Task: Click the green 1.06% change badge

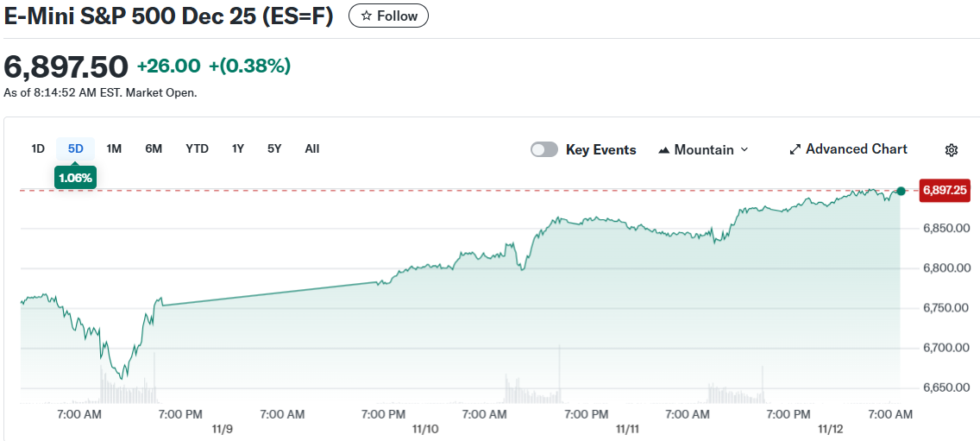Action: point(76,178)
